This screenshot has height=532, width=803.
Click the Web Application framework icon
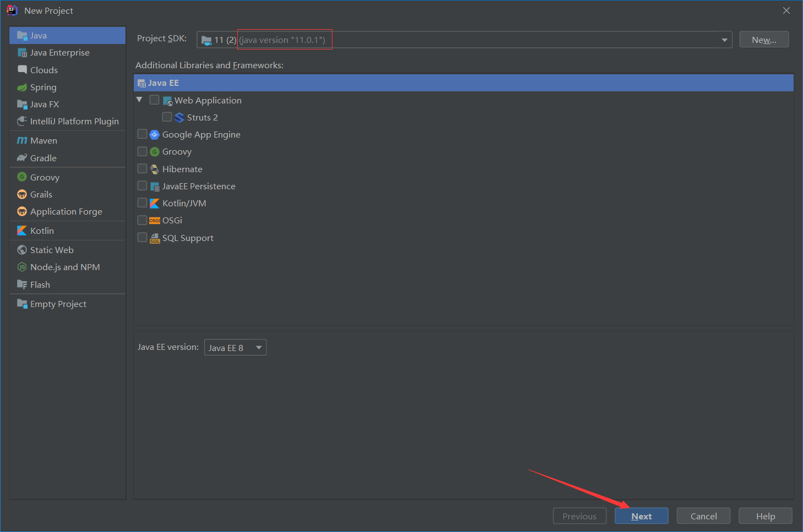click(168, 101)
